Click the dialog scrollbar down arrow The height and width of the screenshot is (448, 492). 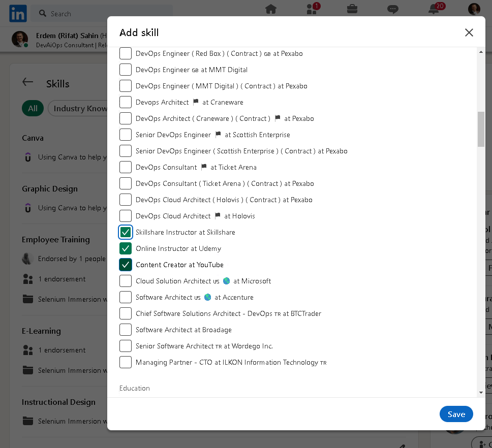[x=481, y=393]
